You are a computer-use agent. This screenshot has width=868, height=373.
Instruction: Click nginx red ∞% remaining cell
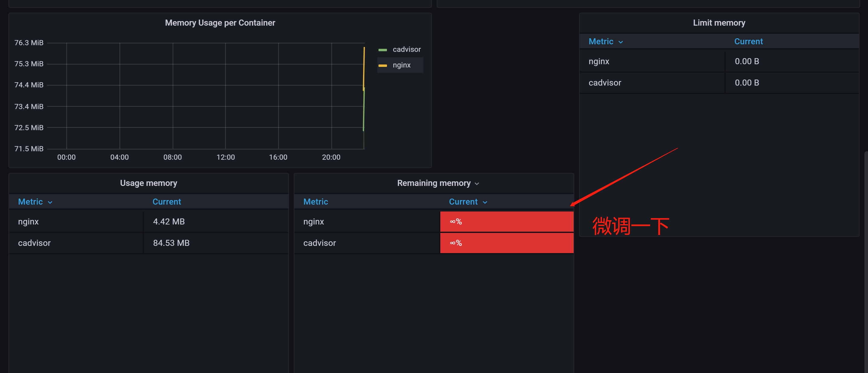[507, 221]
